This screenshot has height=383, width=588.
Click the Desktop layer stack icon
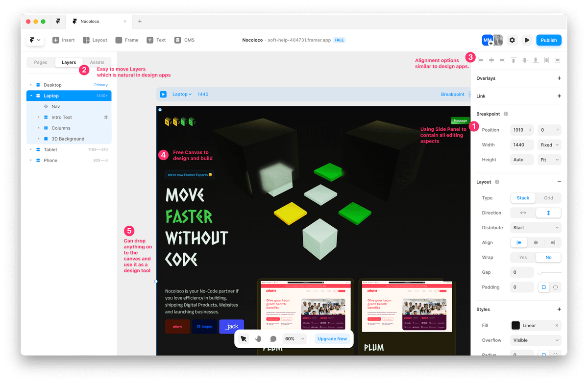(38, 85)
